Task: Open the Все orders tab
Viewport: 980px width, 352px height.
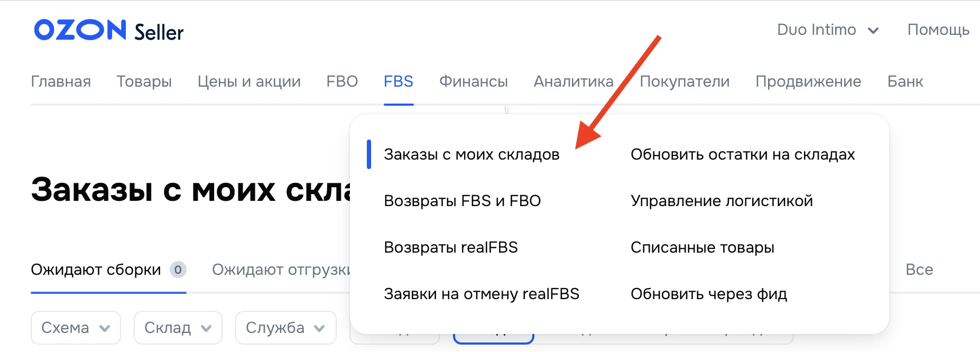Action: [919, 270]
